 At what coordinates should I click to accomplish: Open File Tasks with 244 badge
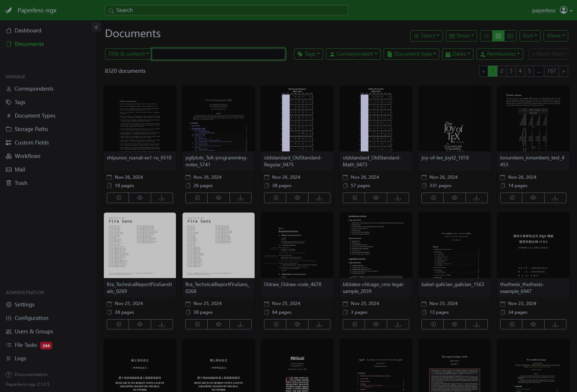pos(29,345)
